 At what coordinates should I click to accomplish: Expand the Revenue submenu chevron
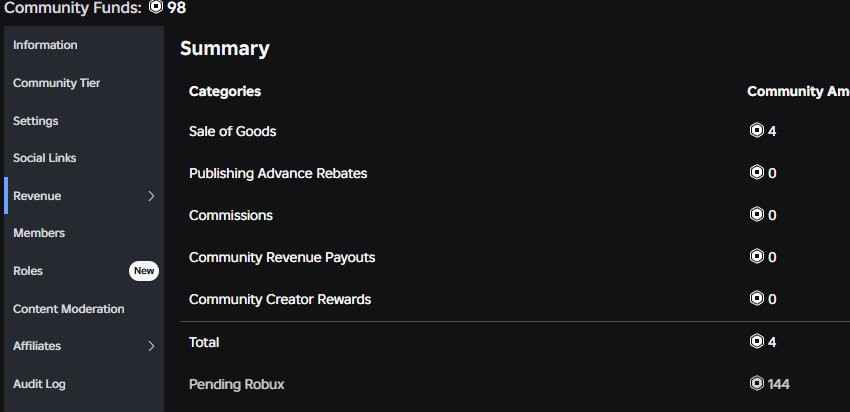pos(151,196)
